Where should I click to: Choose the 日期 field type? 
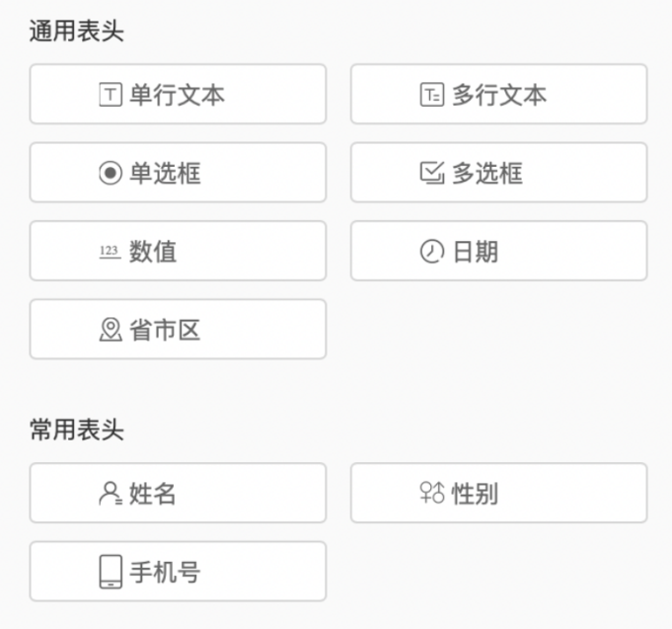pyautogui.click(x=476, y=252)
